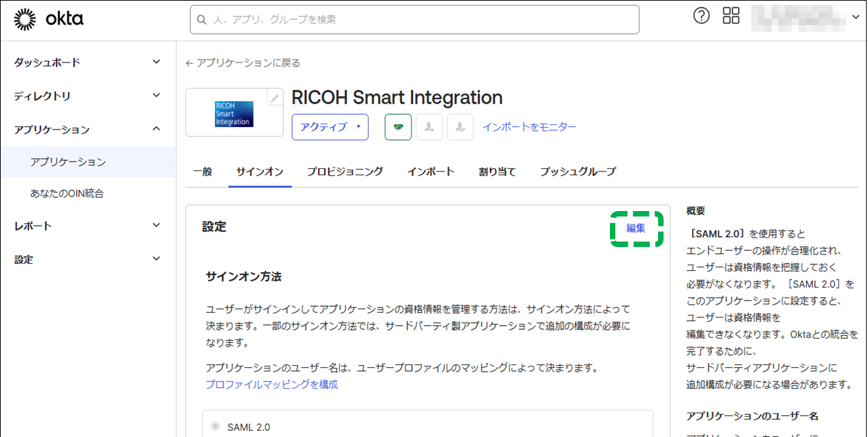Click the RICOH Smart Integration app logo
The height and width of the screenshot is (437, 868).
pyautogui.click(x=234, y=113)
